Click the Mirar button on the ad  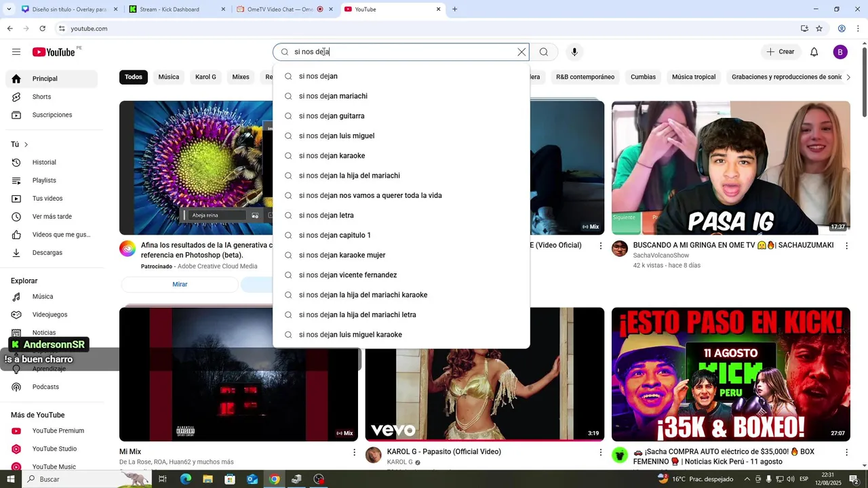click(x=180, y=285)
